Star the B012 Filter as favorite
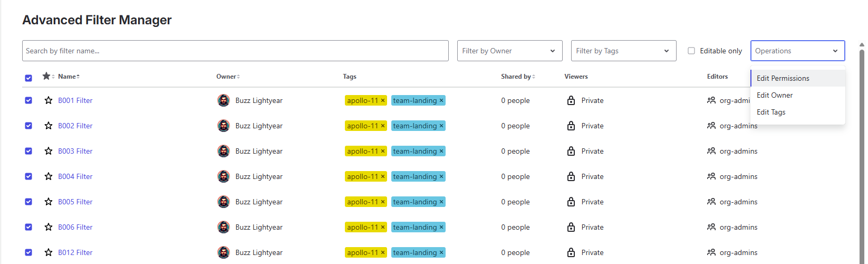Screen dimensions: 868x264 49,252
